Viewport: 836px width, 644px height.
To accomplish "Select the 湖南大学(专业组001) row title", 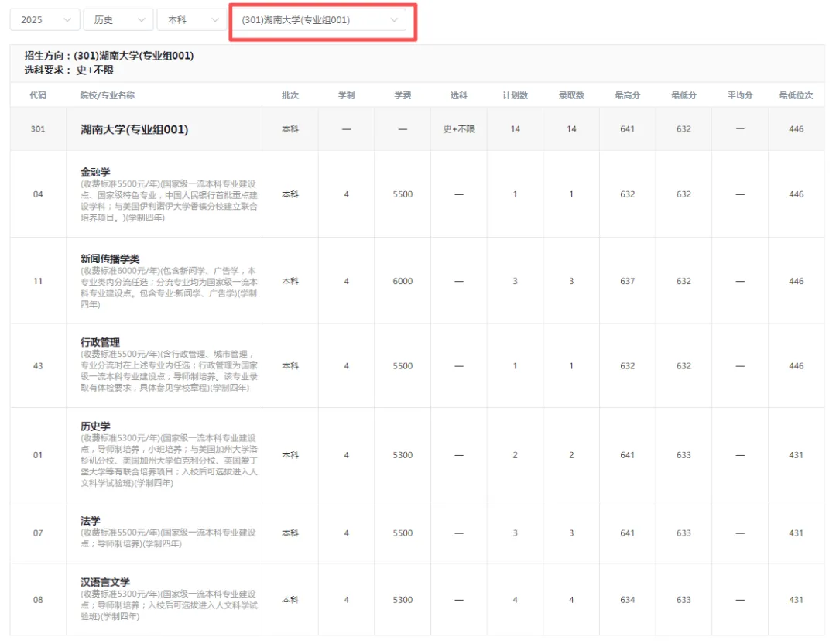I will coord(135,129).
